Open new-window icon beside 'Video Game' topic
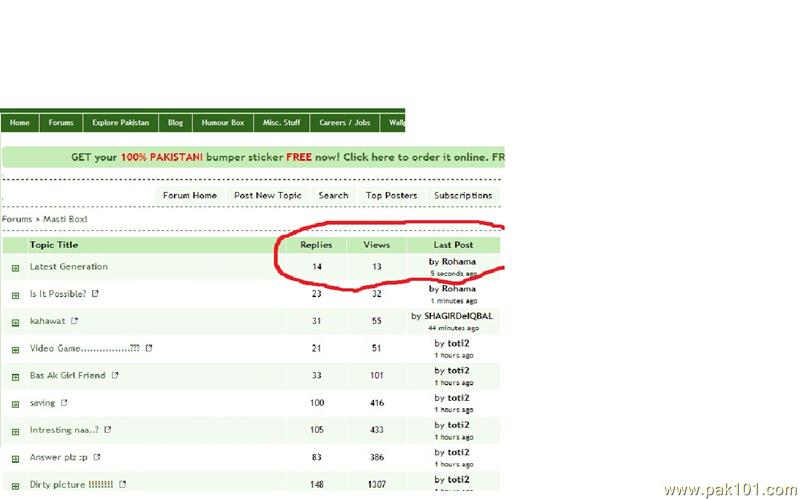Viewport: 800px width, 500px height. pyautogui.click(x=149, y=348)
